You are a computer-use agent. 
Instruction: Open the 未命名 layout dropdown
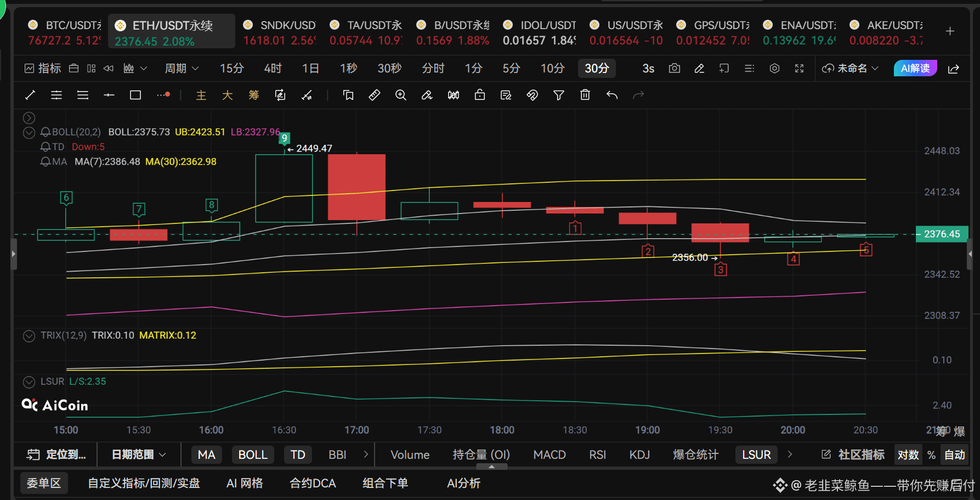[x=851, y=69]
